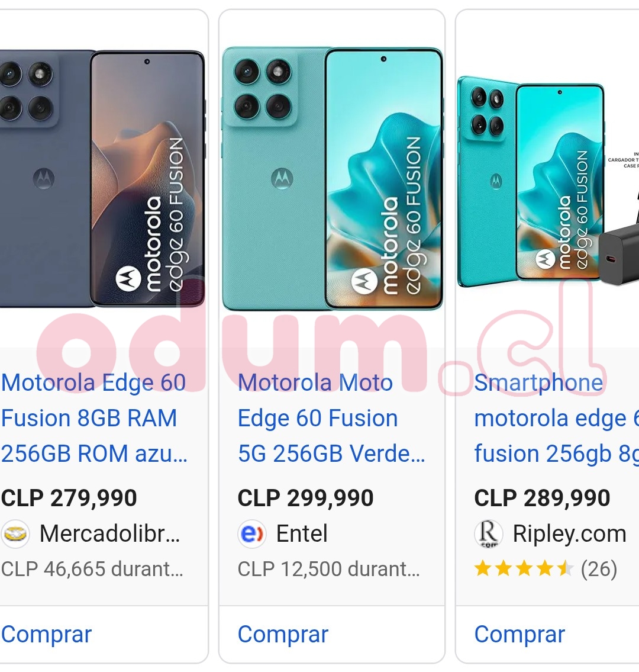Open the Ripley phone with charger image

point(548,181)
